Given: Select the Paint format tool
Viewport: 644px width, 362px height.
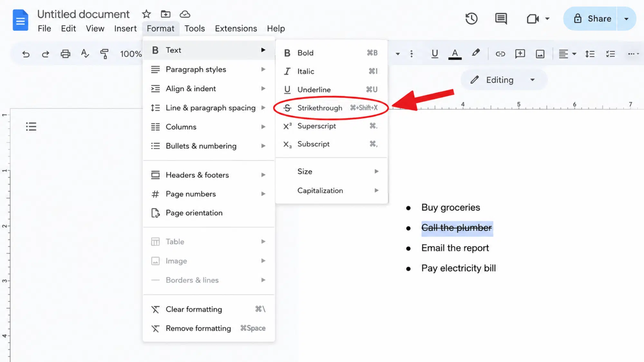Looking at the screenshot, I should pos(104,54).
